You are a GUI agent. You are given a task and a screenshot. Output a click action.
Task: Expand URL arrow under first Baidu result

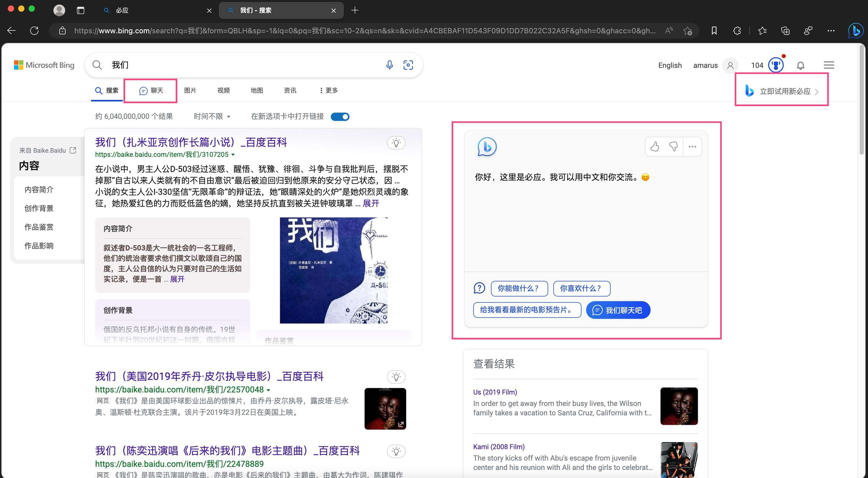[x=233, y=155]
